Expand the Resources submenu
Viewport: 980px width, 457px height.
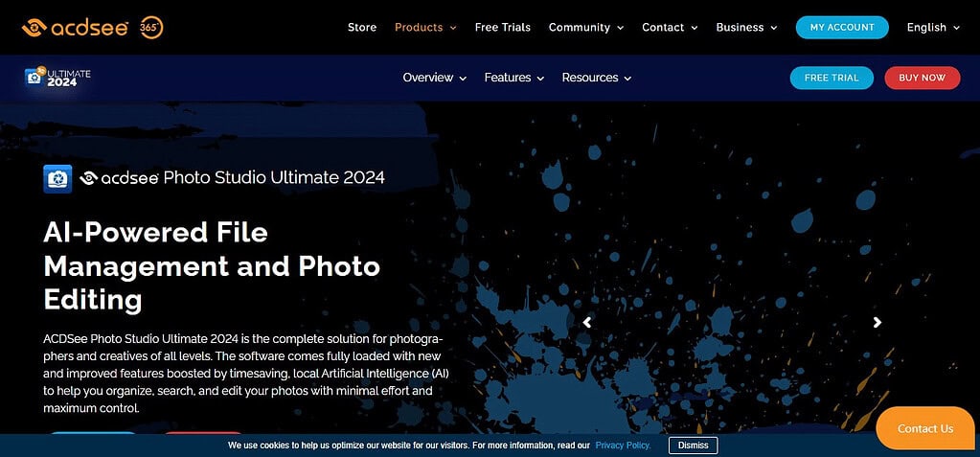point(596,78)
